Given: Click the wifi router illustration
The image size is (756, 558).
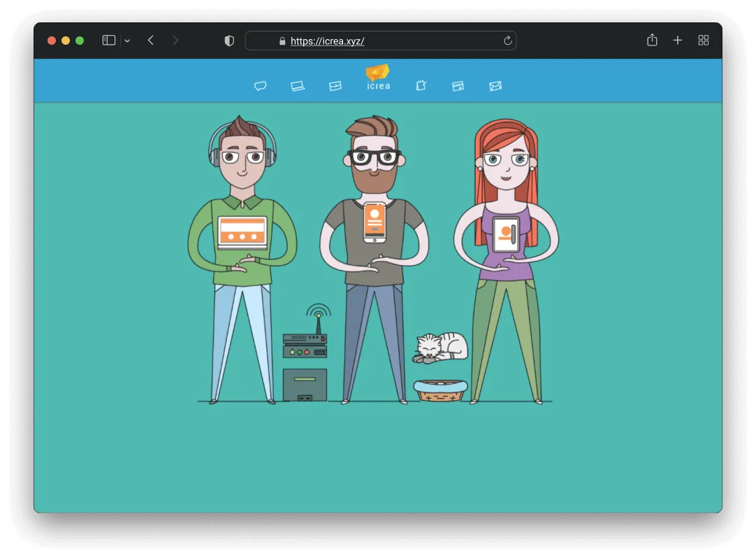Looking at the screenshot, I should (x=305, y=341).
